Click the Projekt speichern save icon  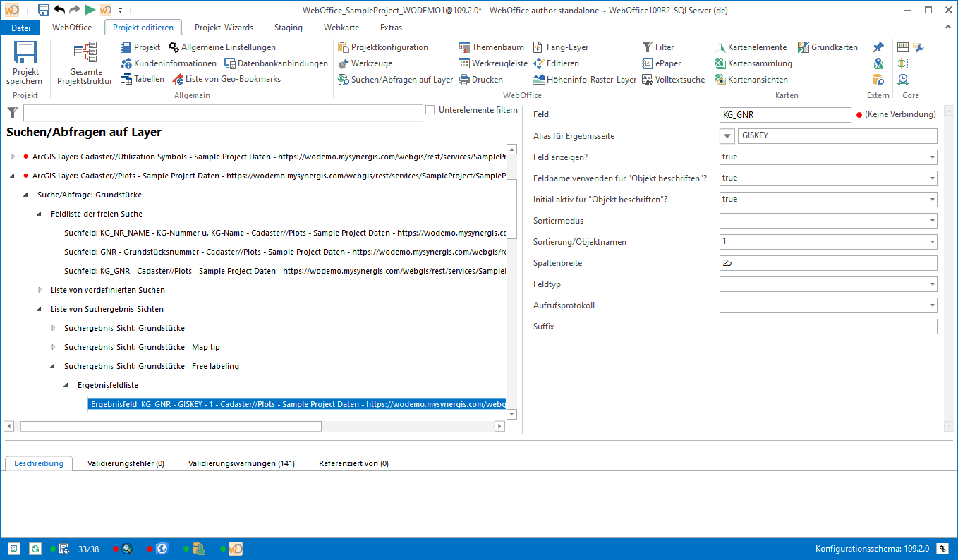(x=26, y=54)
